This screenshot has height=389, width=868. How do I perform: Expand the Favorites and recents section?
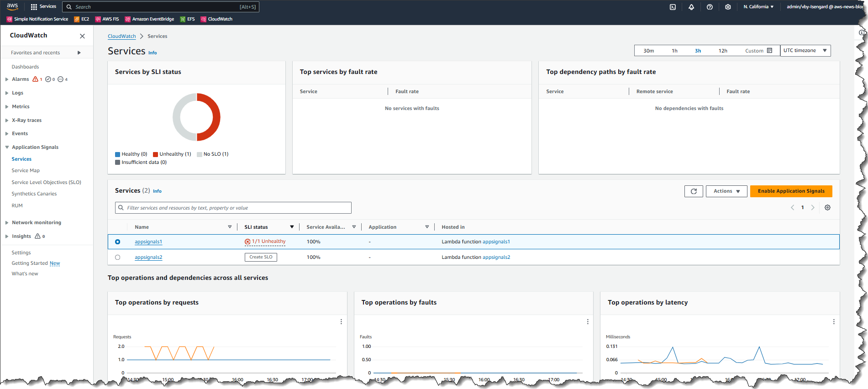pos(79,53)
